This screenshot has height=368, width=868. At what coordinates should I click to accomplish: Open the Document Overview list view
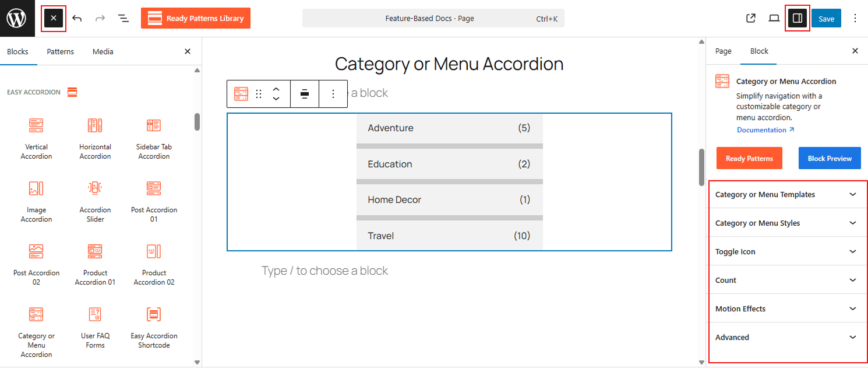(123, 18)
